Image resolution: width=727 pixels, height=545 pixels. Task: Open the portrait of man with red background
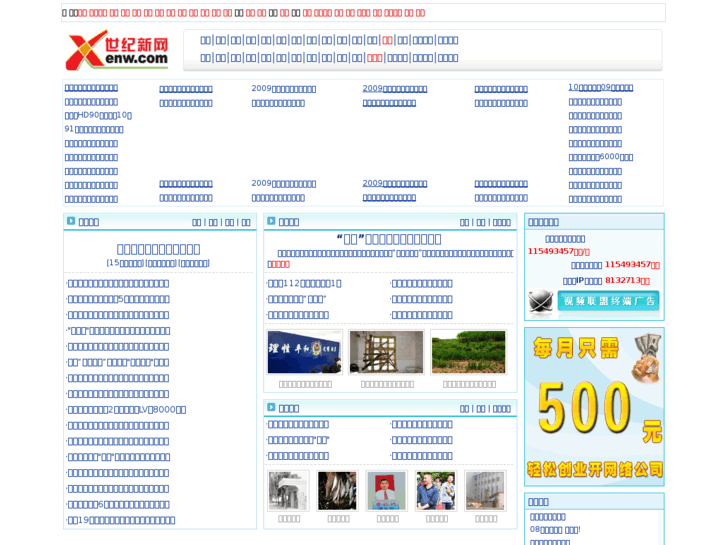tap(387, 491)
